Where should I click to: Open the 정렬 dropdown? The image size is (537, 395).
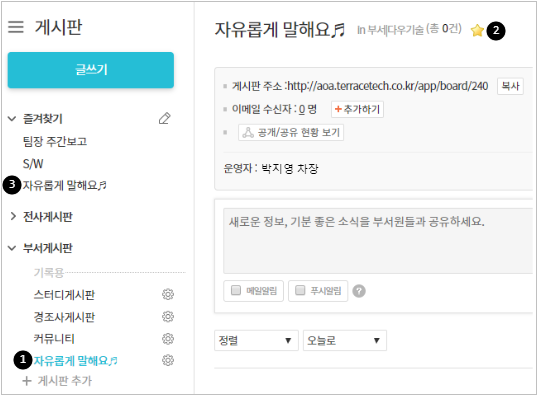point(256,340)
